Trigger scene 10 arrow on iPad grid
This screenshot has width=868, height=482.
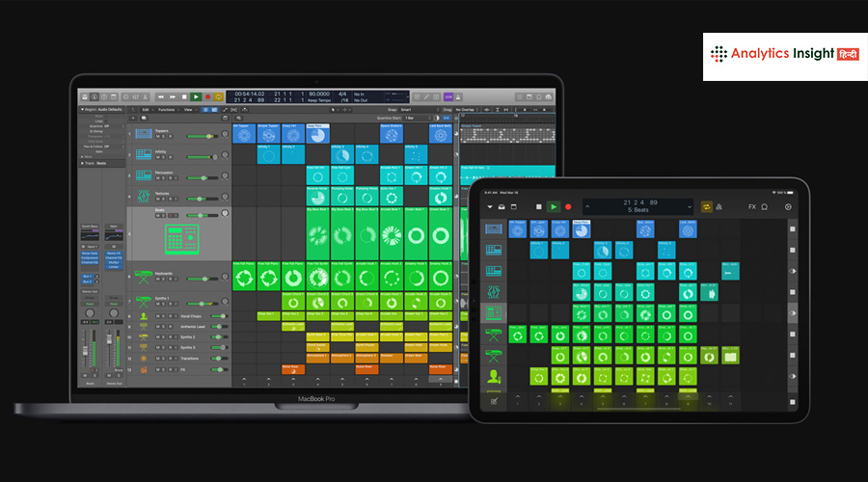(x=709, y=397)
